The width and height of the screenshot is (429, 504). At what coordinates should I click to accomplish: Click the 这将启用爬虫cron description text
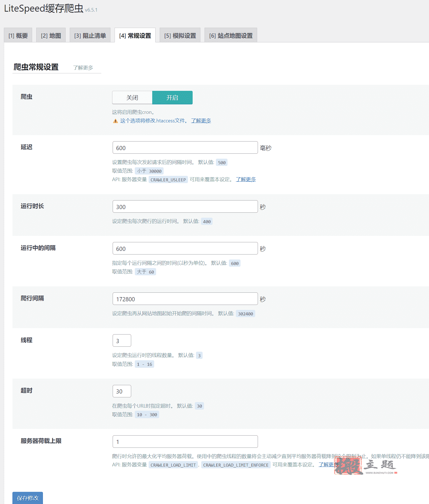pos(133,112)
